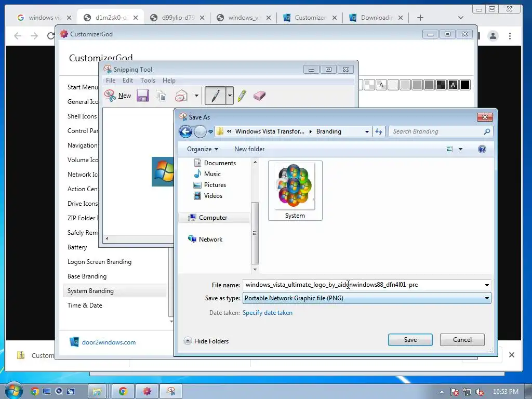Click Windows Vista Transfor... in the address path
Screen dimensions: 532x399
click(270, 131)
